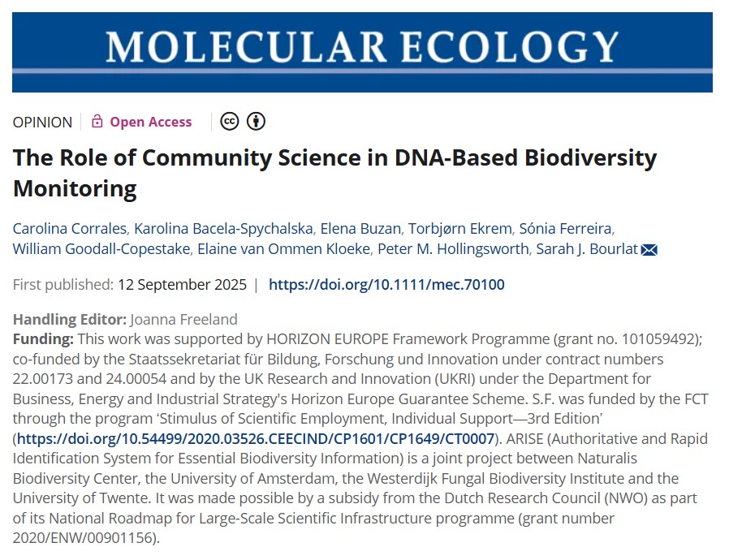The height and width of the screenshot is (560, 729).
Task: Click the OPINION article type label
Action: [x=42, y=122]
